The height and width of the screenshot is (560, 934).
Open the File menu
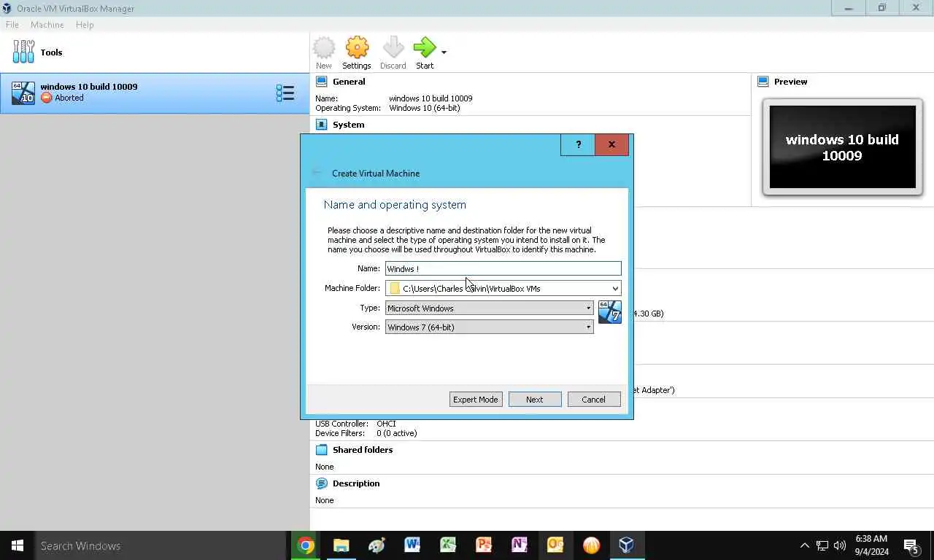(x=12, y=25)
